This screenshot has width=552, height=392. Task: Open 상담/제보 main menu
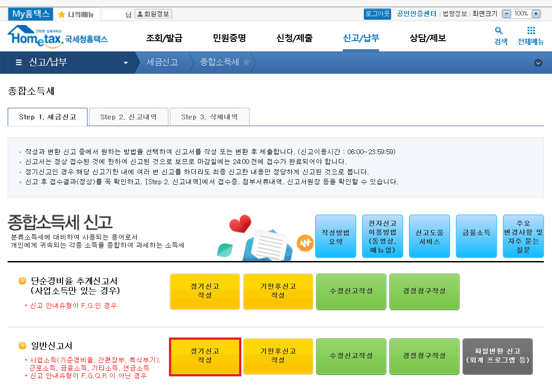click(428, 38)
